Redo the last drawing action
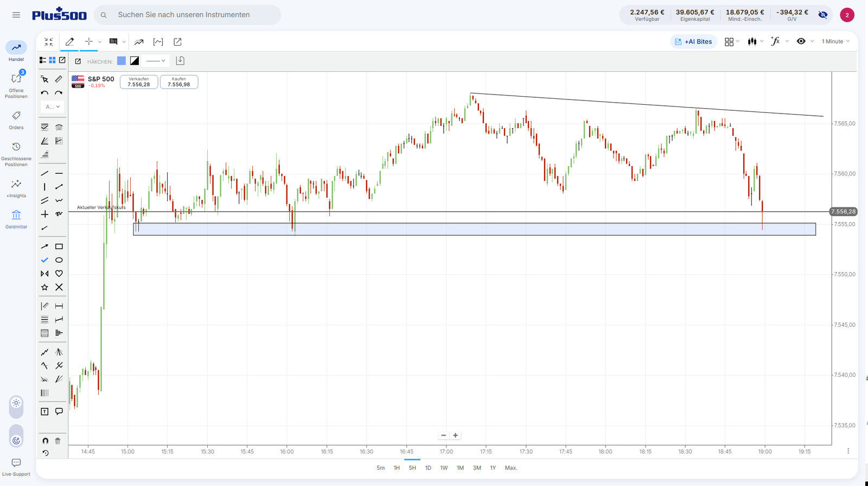 [59, 93]
